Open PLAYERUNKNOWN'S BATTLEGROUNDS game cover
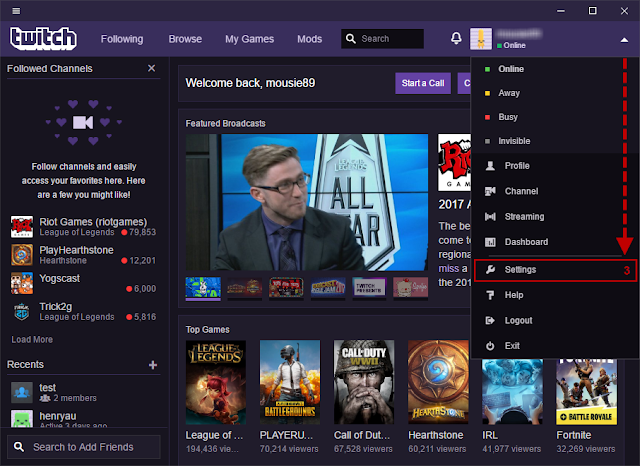 pyautogui.click(x=290, y=382)
